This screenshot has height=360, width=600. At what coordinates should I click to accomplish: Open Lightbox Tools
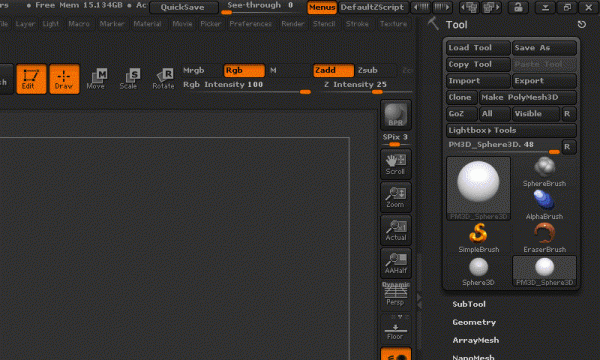(511, 130)
